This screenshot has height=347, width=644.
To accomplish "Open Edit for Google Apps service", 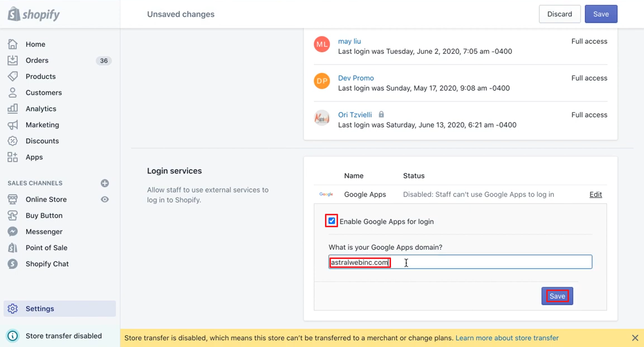I will point(595,194).
